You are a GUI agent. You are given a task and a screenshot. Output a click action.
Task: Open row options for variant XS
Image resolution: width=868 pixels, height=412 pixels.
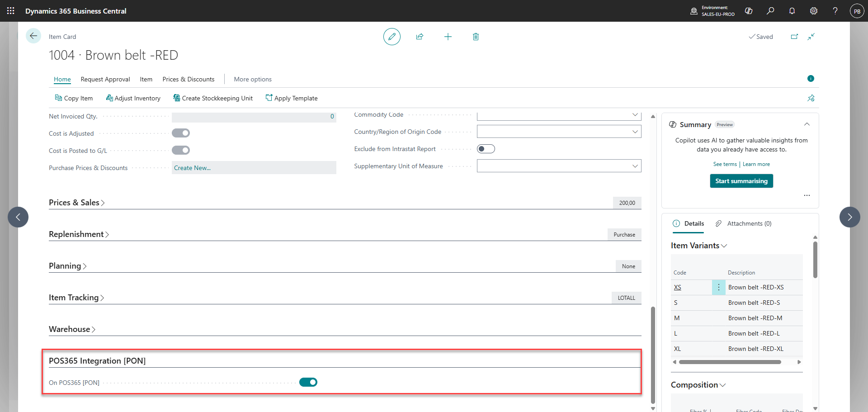click(719, 287)
